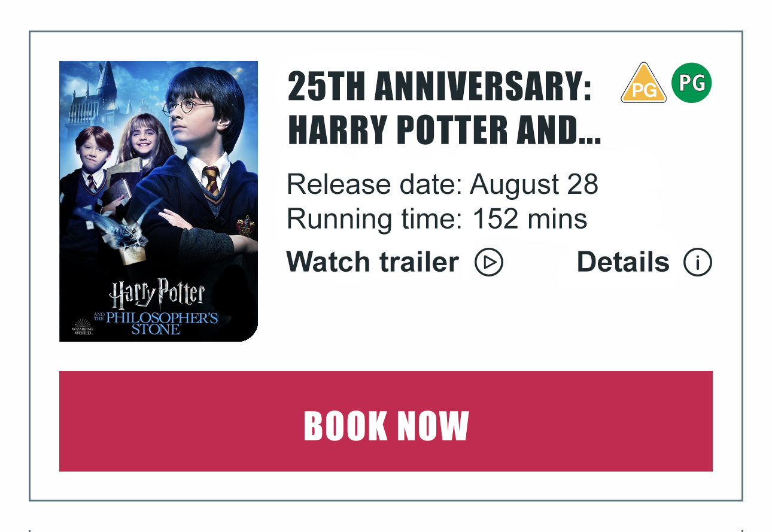Click Harry's round glasses on the poster
Viewport: 772px width, 532px height.
(x=188, y=107)
